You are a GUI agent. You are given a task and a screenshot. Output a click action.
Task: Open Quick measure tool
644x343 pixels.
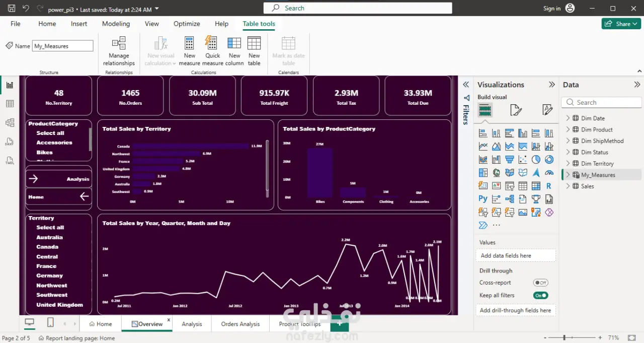(212, 51)
